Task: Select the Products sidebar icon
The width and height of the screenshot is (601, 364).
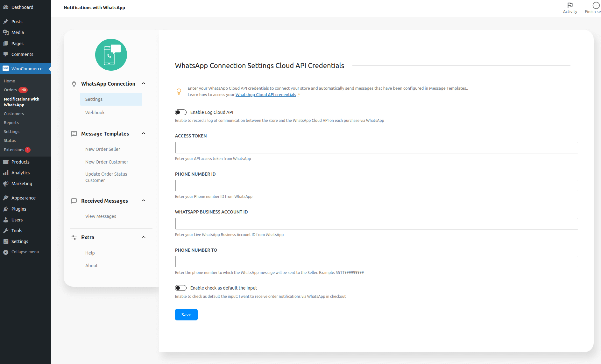Action: click(6, 162)
